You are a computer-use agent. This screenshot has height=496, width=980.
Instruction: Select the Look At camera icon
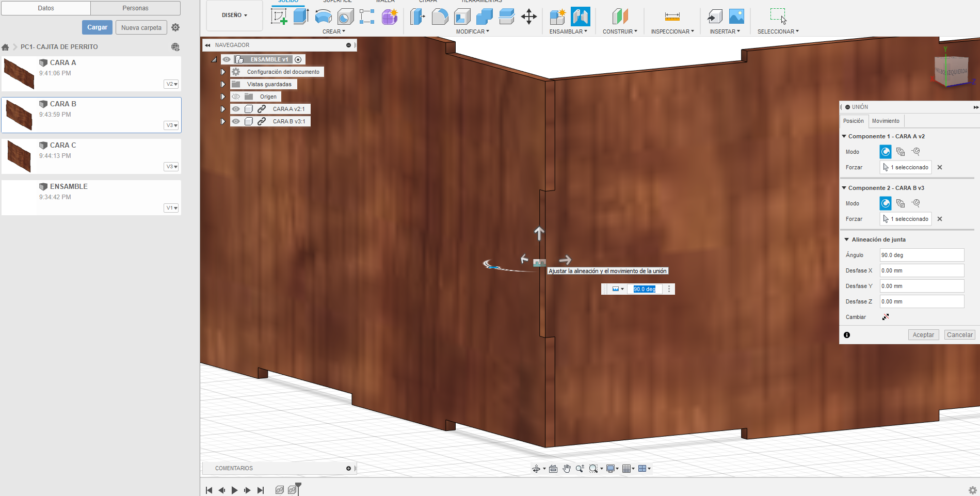click(553, 469)
